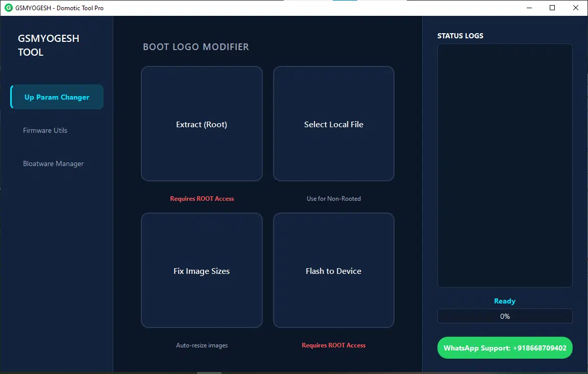This screenshot has height=374, width=588.
Task: Click the Auto-resize images caption
Action: click(x=202, y=345)
